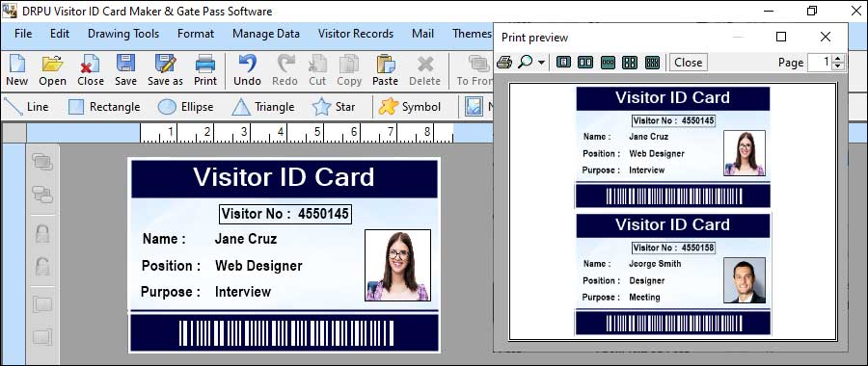Screen dimensions: 868x366
Task: Maximize the Print preview window
Action: [x=781, y=37]
